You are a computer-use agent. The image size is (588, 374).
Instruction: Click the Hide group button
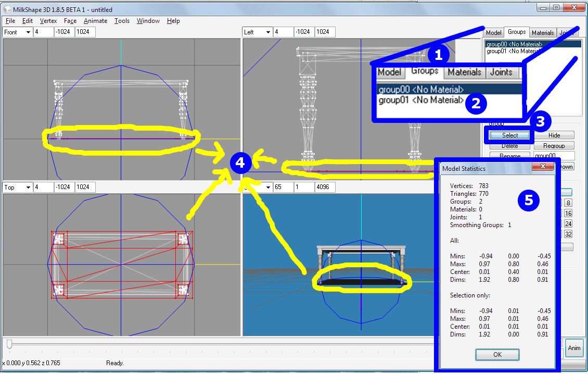(554, 135)
